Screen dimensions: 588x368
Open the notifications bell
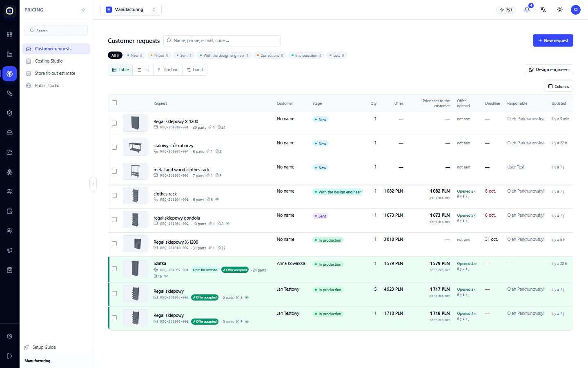click(527, 9)
